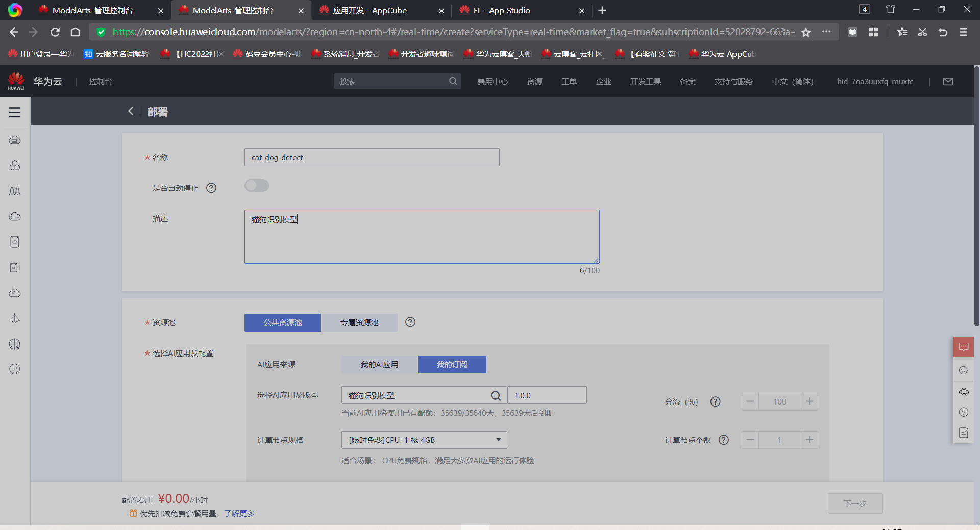Screen dimensions: 980x530
Task: Click the 分流 value 100 field
Action: click(780, 402)
